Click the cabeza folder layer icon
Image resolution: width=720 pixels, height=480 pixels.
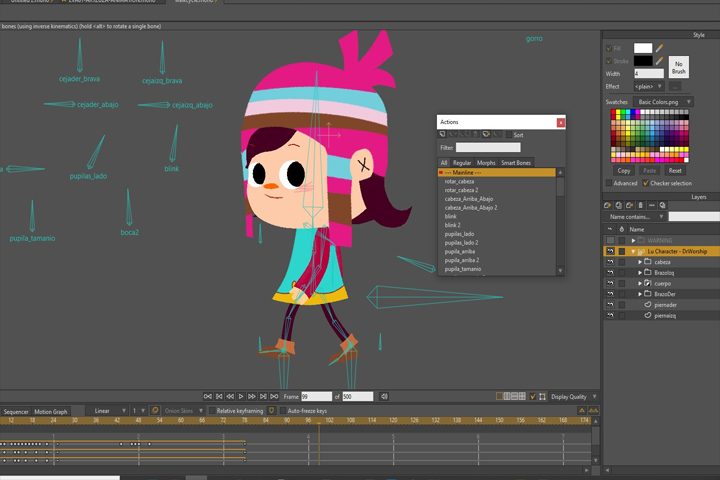click(x=648, y=262)
